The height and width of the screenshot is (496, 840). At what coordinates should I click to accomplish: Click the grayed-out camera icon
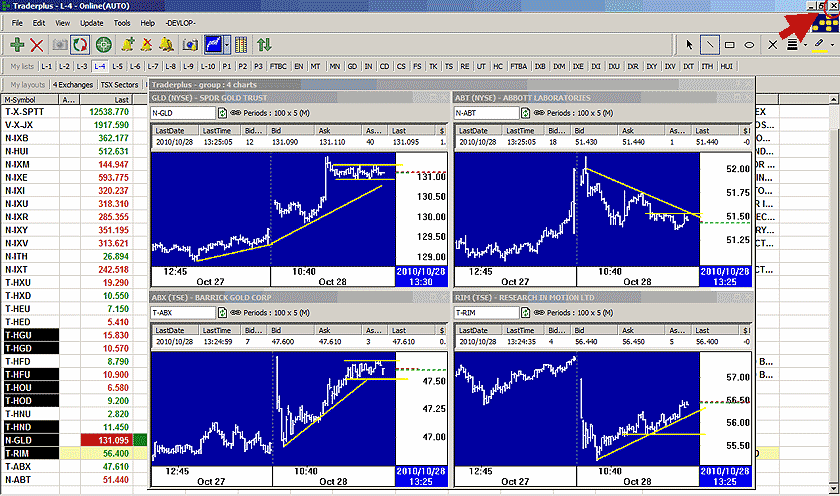pos(59,45)
